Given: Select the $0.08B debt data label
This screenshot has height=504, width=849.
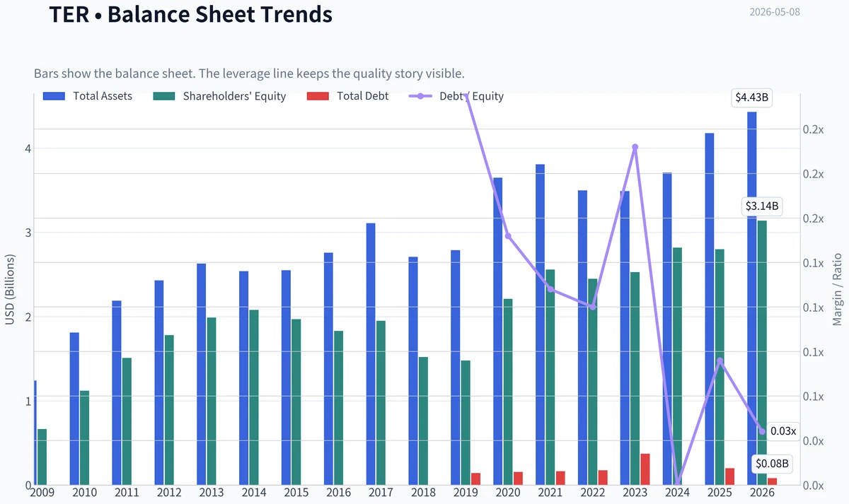Looking at the screenshot, I should tap(772, 464).
